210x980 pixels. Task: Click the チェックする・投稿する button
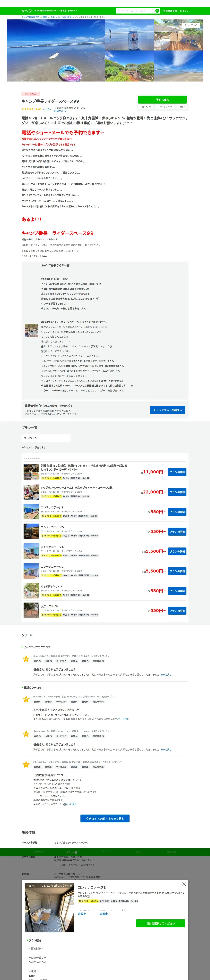(167, 410)
